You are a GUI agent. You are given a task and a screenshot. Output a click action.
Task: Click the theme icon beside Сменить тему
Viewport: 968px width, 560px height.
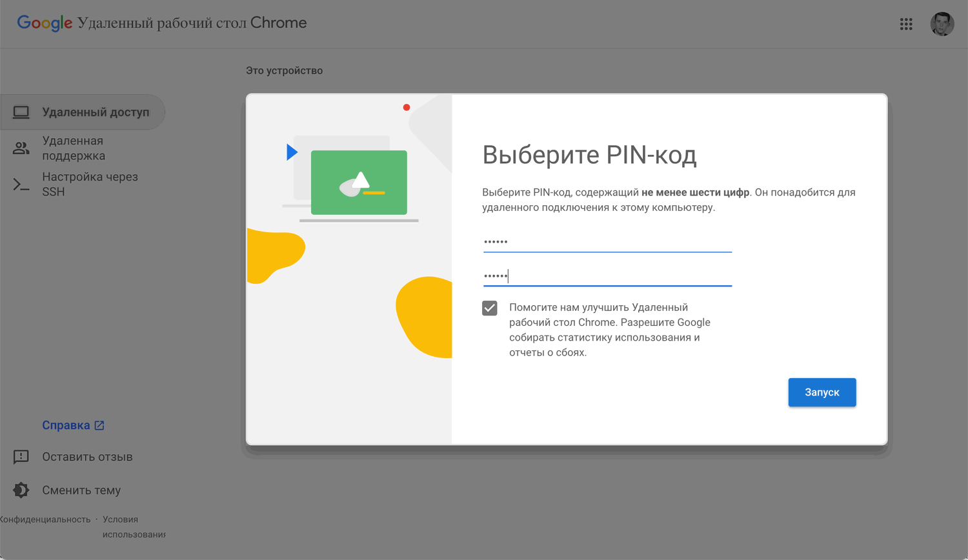pos(21,490)
